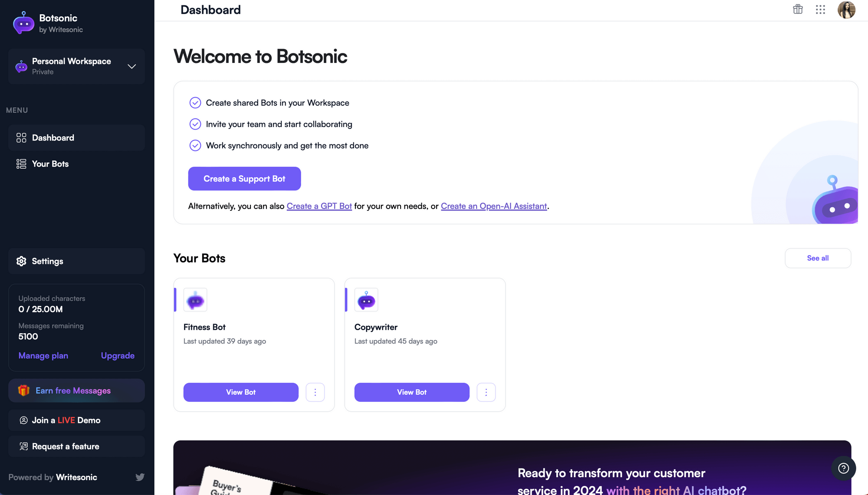The height and width of the screenshot is (495, 868).
Task: Select Dashboard in the sidebar menu
Action: [x=76, y=138]
